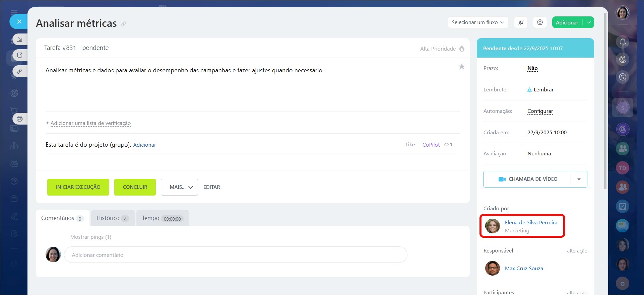Close the task panel with X button

pyautogui.click(x=19, y=22)
